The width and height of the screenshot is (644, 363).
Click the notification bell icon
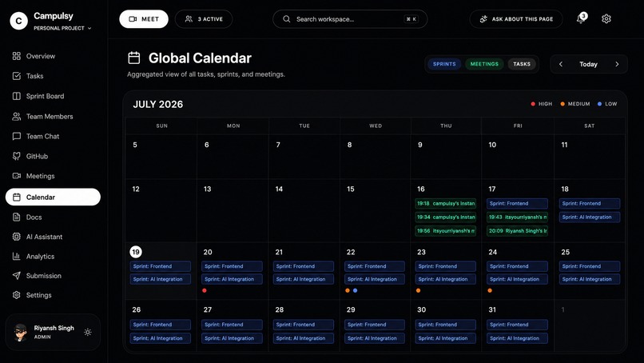[x=581, y=18]
